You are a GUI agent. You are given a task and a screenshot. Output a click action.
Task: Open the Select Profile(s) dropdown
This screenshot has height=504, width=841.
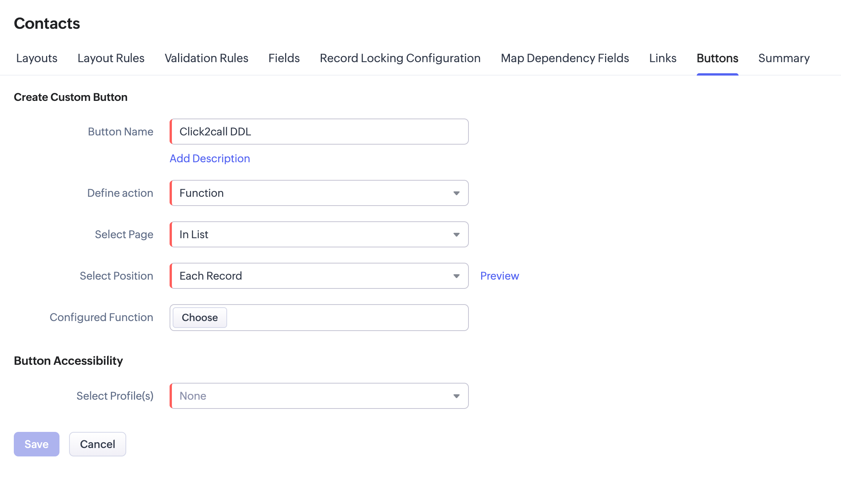(x=319, y=396)
